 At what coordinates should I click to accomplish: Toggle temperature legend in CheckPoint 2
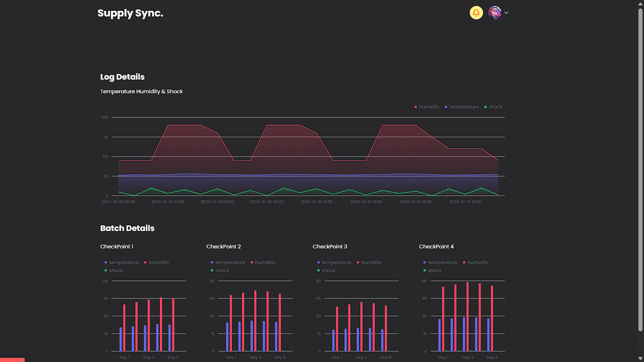228,262
